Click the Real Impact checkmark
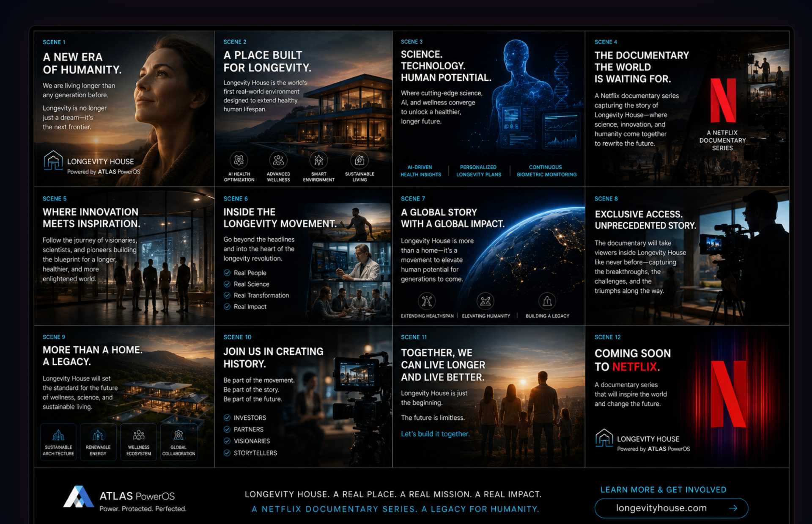 (227, 306)
